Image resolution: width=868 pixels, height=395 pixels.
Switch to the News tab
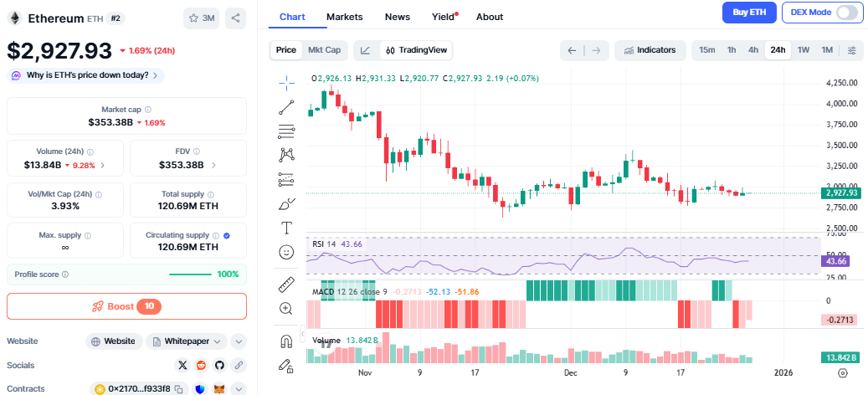click(397, 17)
